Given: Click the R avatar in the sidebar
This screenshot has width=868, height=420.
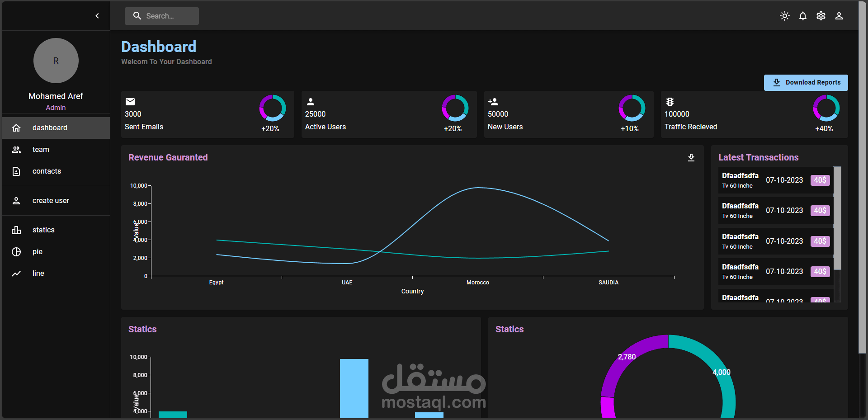Looking at the screenshot, I should tap(56, 61).
